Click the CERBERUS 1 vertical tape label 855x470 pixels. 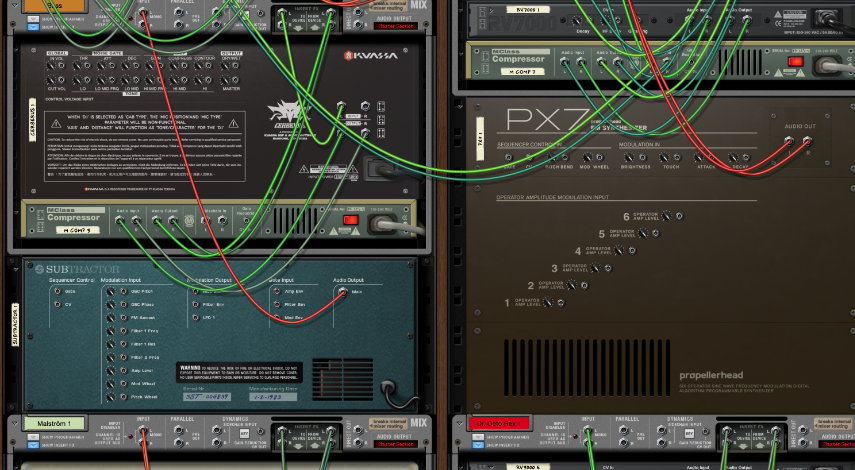(32, 120)
